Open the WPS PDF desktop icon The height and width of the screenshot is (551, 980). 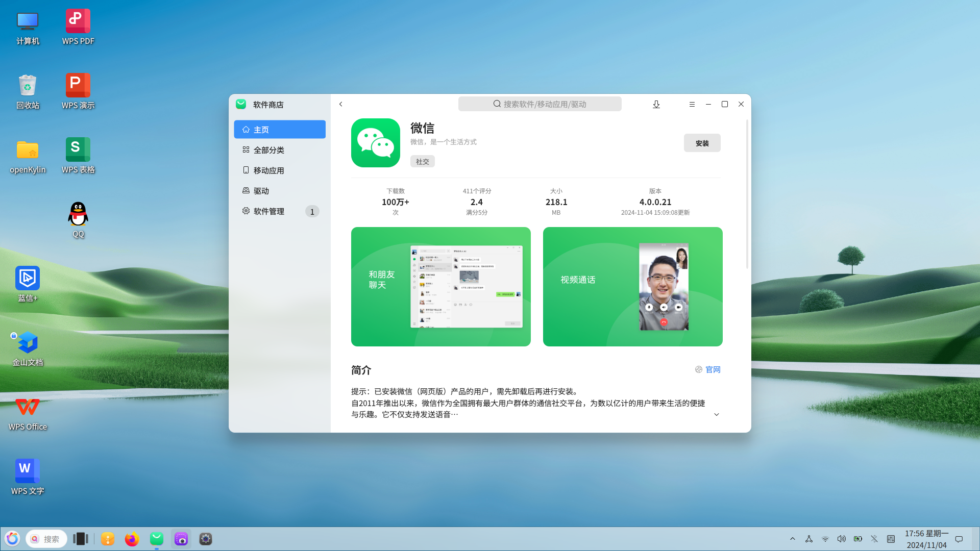(78, 28)
